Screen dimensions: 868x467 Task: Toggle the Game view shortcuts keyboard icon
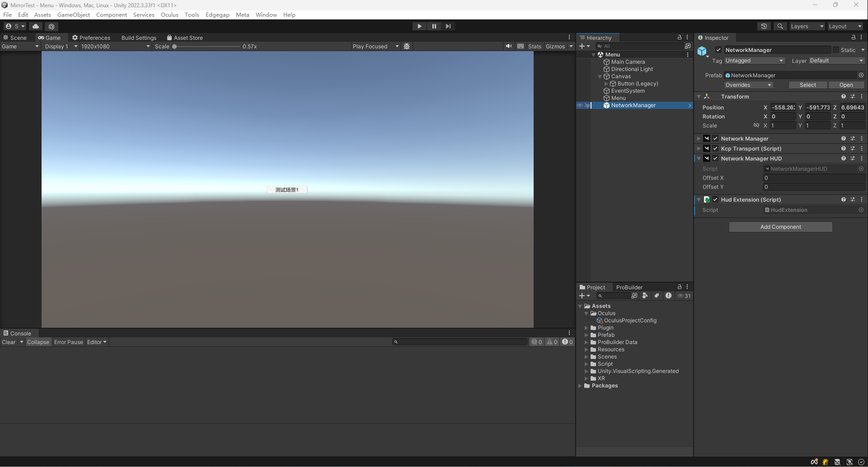pyautogui.click(x=521, y=46)
